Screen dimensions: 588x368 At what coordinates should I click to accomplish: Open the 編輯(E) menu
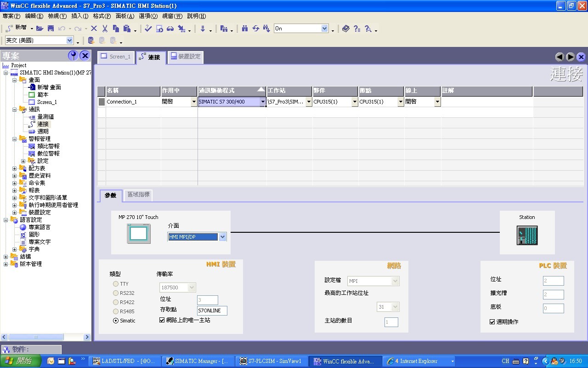34,16
